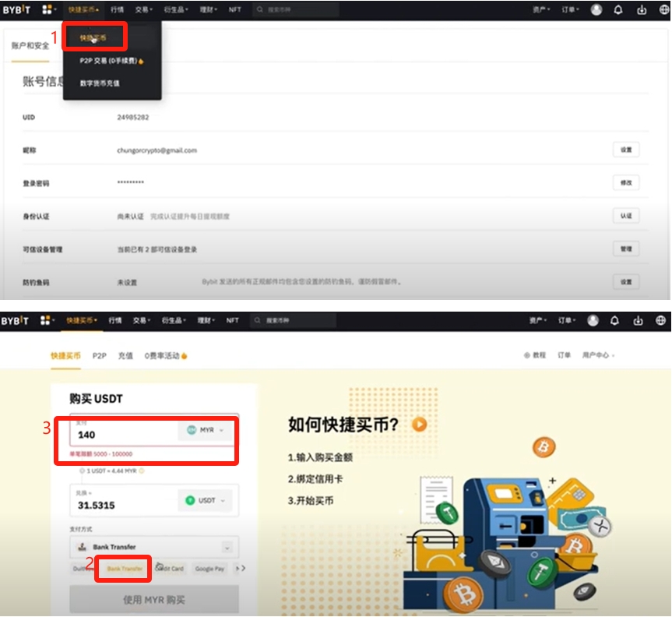Click the search magnifier in top screenshot navbar
The width and height of the screenshot is (672, 617).
tap(260, 9)
